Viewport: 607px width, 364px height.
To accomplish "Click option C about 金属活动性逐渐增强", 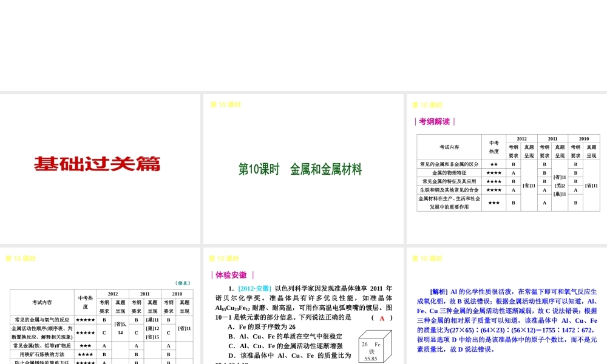I will [x=285, y=346].
